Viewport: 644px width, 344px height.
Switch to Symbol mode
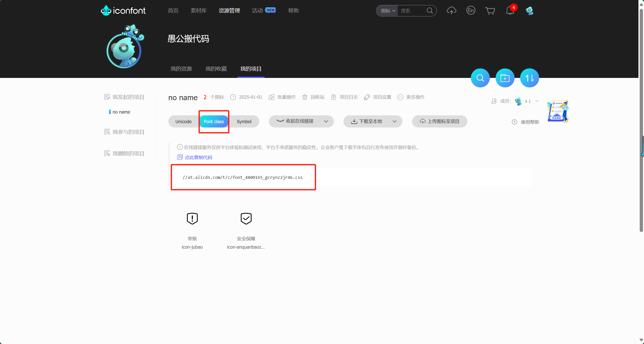pos(244,121)
